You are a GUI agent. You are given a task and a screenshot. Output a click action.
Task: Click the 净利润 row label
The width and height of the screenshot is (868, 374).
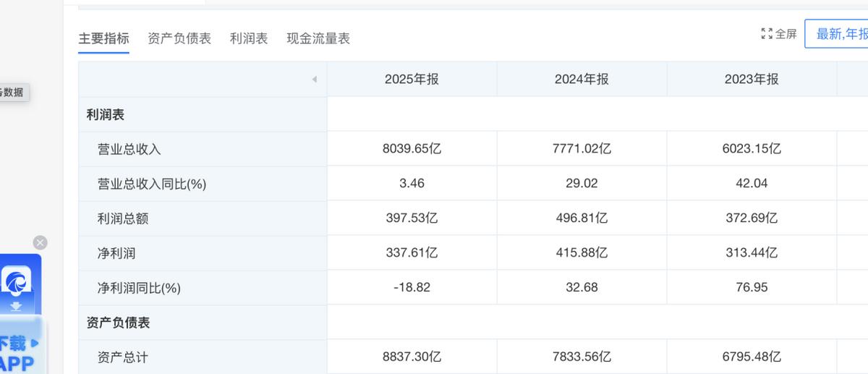(116, 253)
